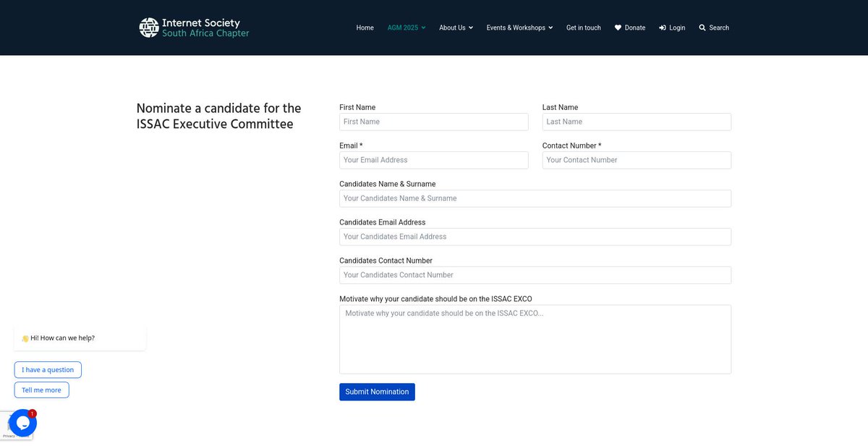Click the 'First Name' label
Viewport: 868px width, 446px height.
[x=357, y=107]
